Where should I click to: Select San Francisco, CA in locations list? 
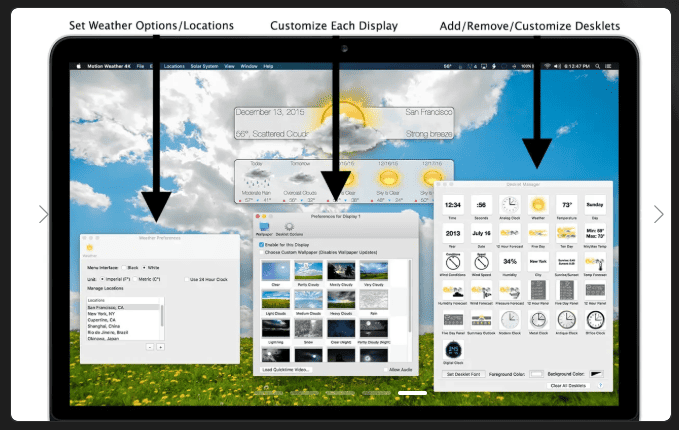coord(123,307)
